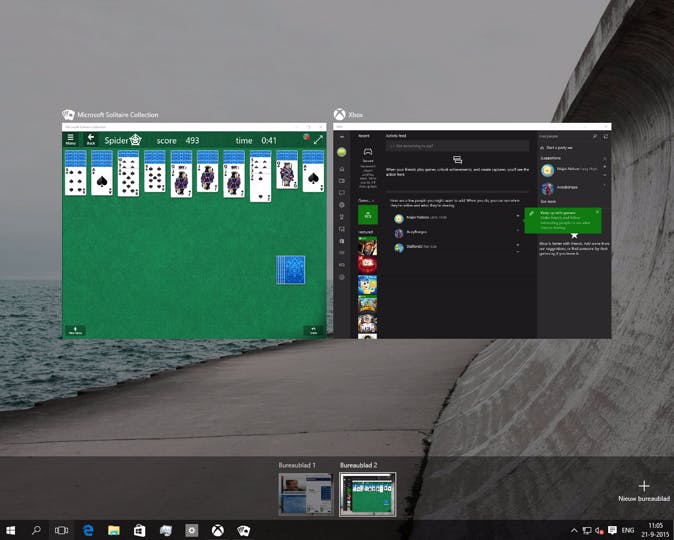Open Messages icon in Xbox sidebar
674x540 pixels.
coord(342,193)
